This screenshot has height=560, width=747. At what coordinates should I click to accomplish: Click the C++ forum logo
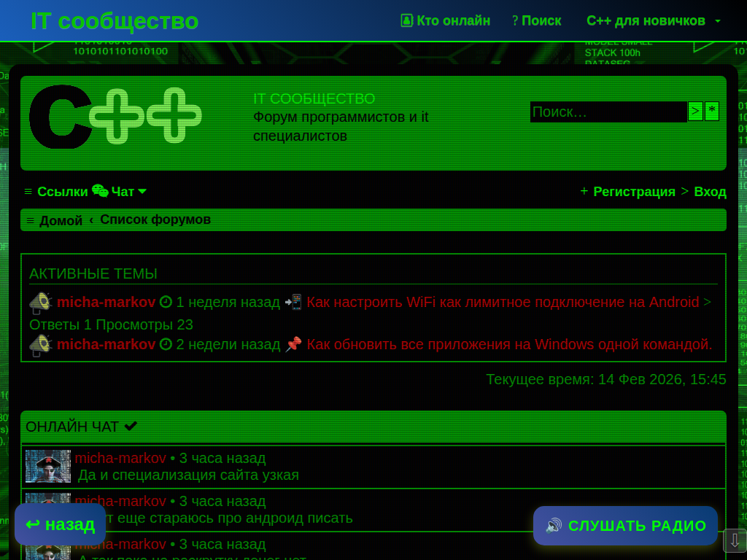click(115, 117)
